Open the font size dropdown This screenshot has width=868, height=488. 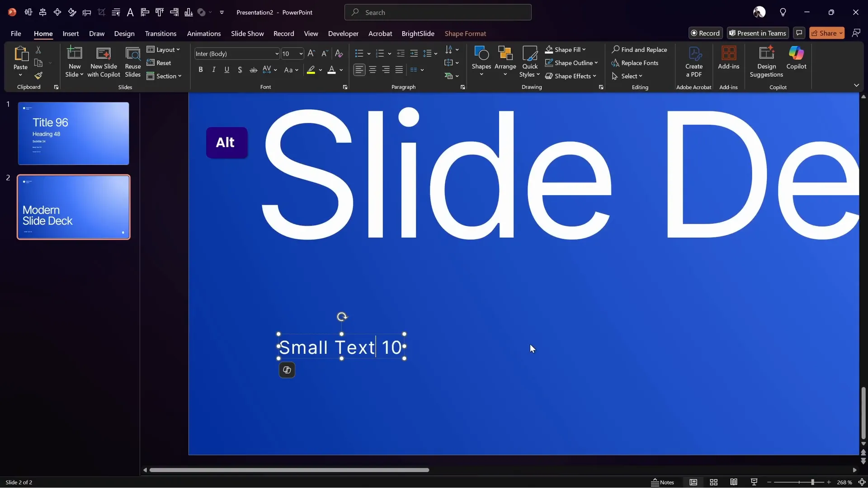click(301, 54)
